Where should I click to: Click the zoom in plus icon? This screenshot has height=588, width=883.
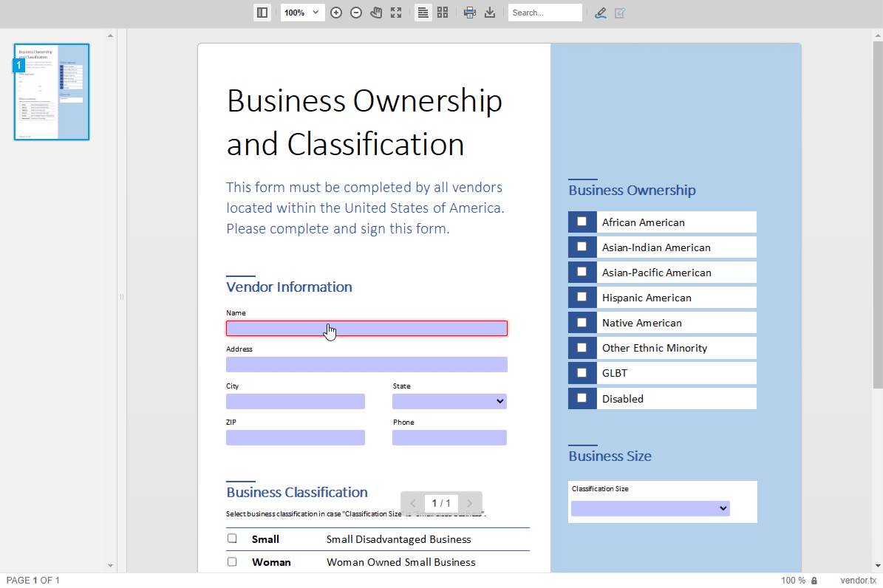(x=336, y=13)
